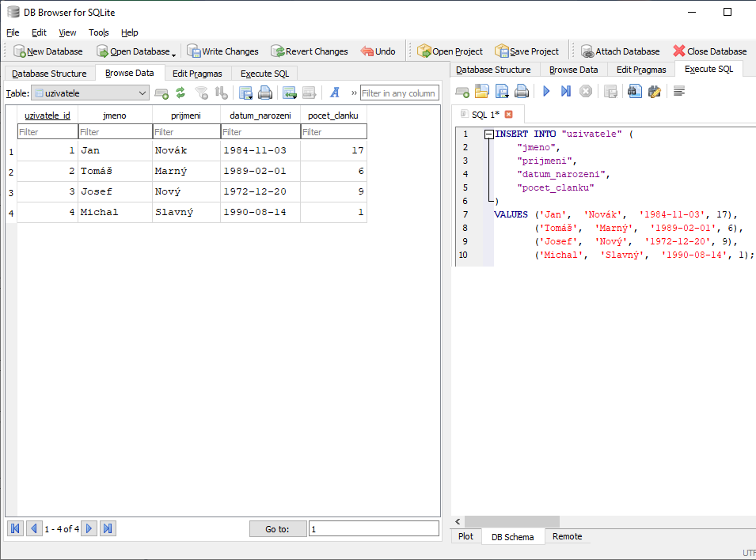Viewport: 756px width, 560px height.
Task: Select the cell containing Slavný
Action: [x=185, y=212]
